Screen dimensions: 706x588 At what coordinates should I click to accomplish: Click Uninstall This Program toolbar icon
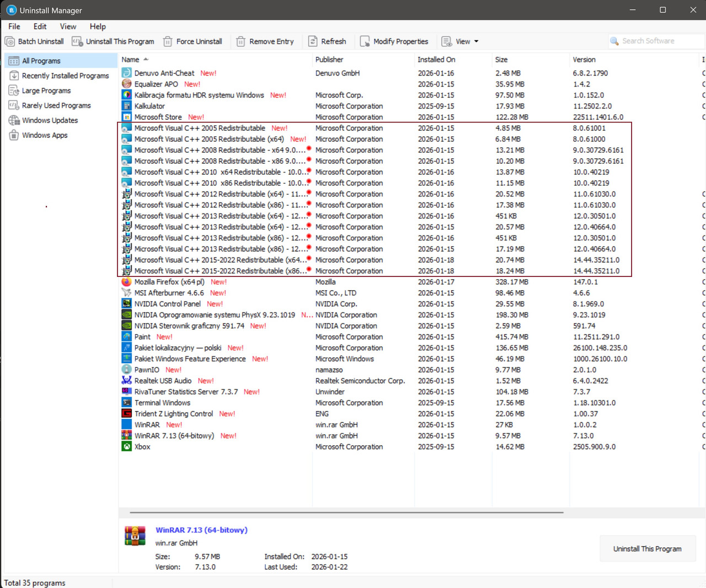[x=77, y=41]
